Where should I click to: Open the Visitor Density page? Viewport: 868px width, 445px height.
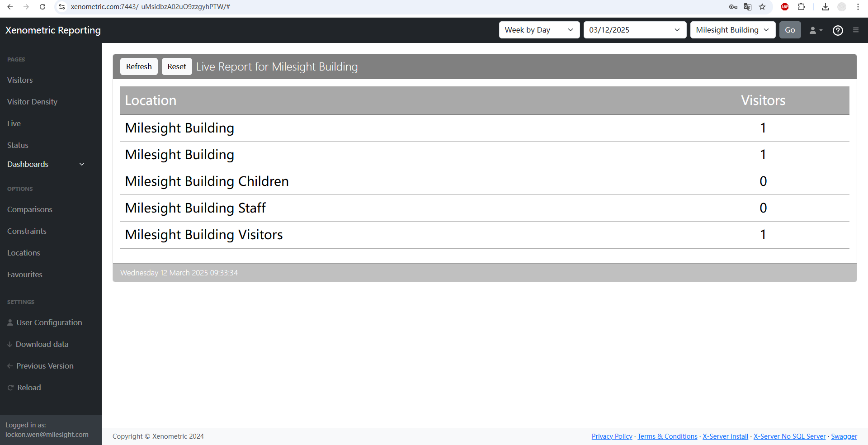pyautogui.click(x=32, y=102)
